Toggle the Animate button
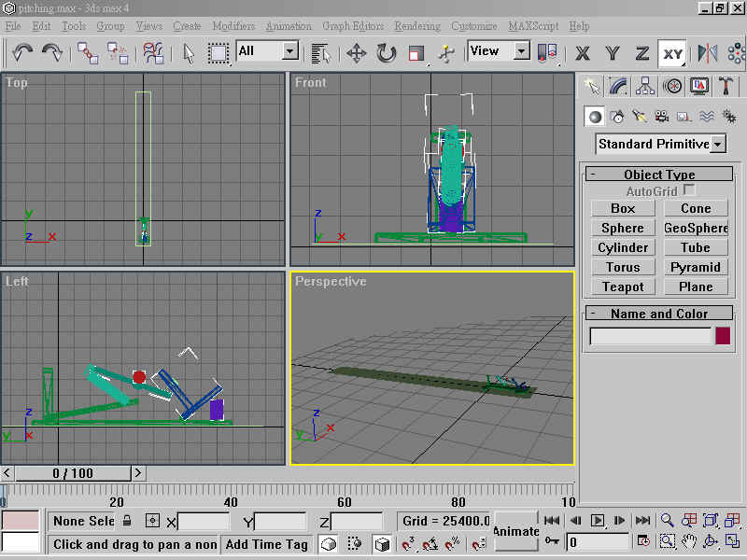 pos(516,531)
